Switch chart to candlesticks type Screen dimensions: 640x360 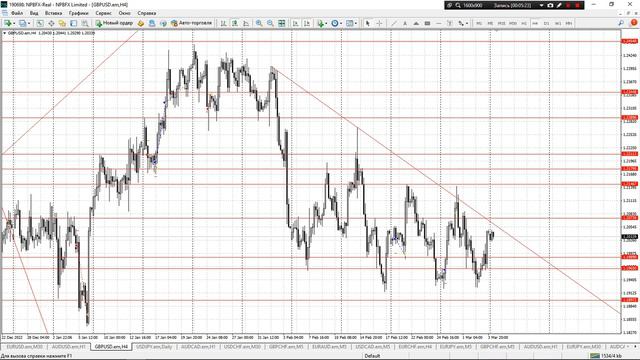pos(235,23)
